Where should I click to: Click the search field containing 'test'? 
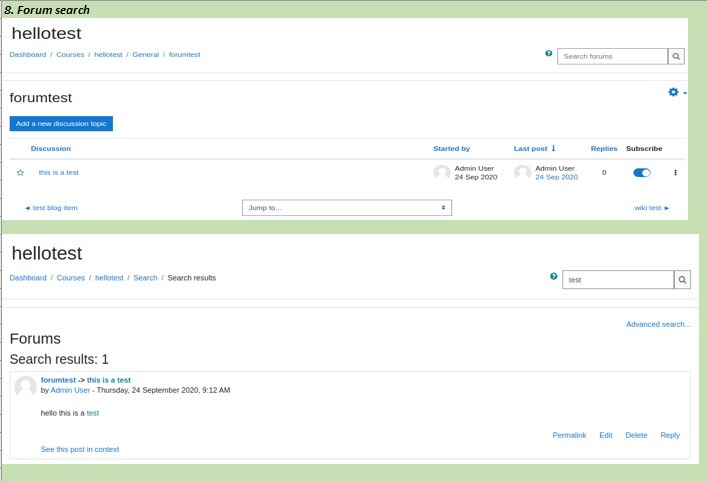(x=618, y=280)
